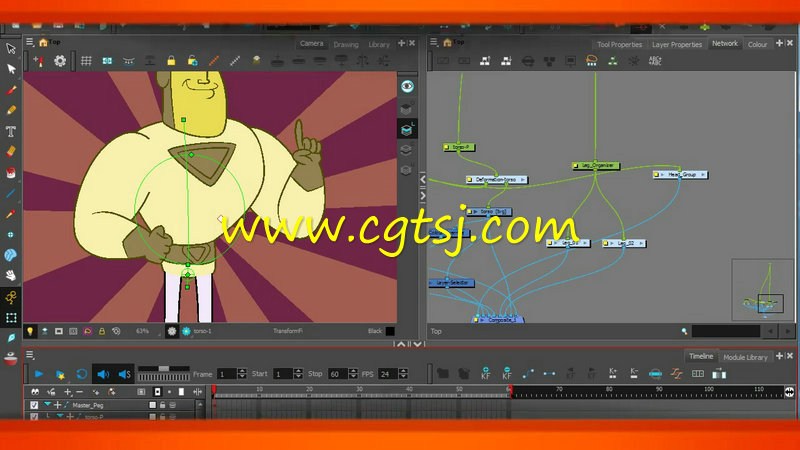Toggle sound scrubbing speaker button

tap(124, 374)
